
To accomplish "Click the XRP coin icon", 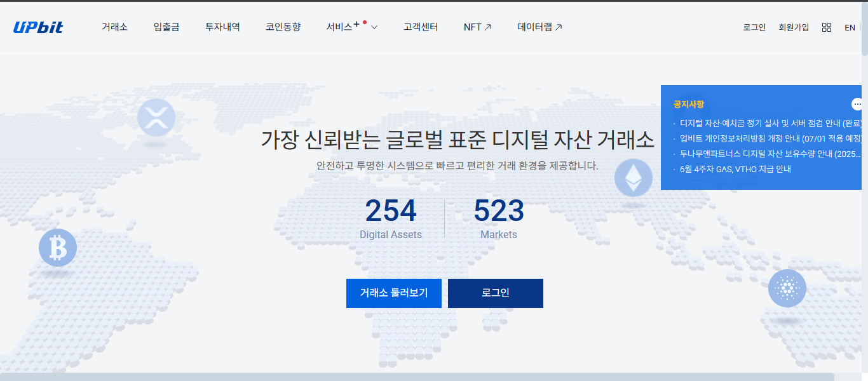I will (156, 117).
